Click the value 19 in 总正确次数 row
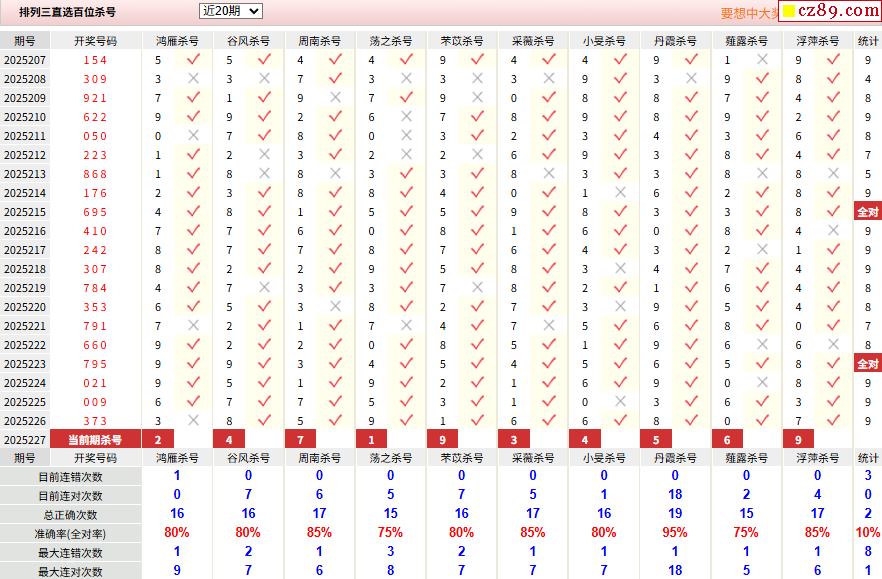This screenshot has height=579, width=882. tap(674, 513)
